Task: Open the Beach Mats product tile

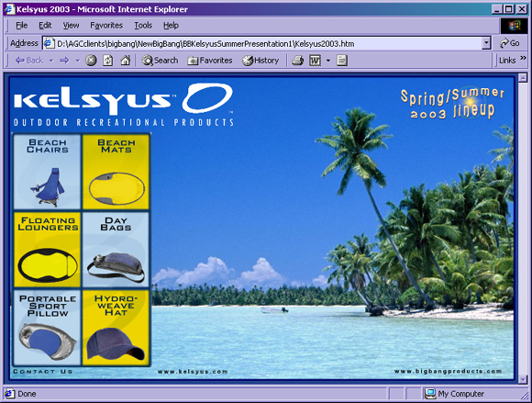Action: pos(116,172)
